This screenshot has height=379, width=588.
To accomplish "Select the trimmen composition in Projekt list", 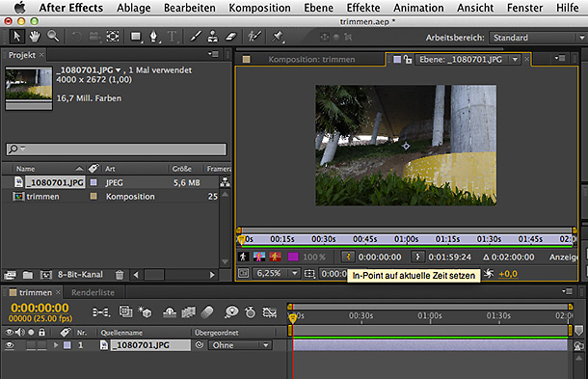I will [x=42, y=197].
